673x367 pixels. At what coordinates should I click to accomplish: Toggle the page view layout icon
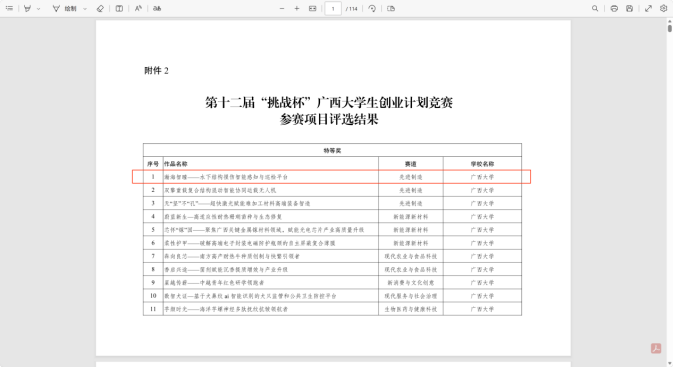coord(119,8)
